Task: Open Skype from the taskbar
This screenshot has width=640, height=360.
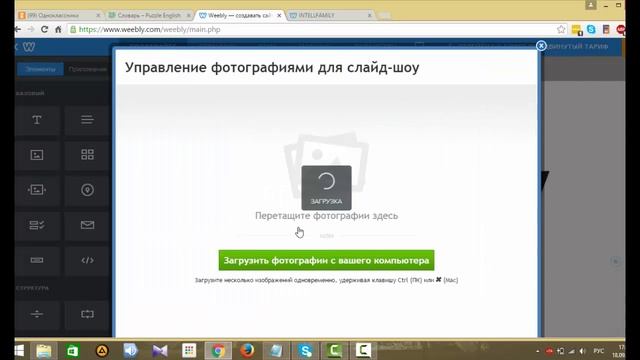Action: (305, 351)
